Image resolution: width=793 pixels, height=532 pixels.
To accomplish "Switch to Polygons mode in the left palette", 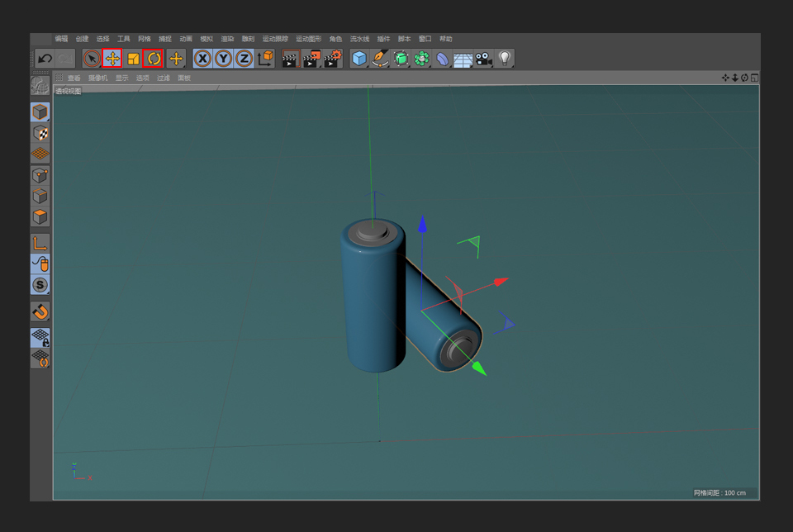I will [40, 216].
